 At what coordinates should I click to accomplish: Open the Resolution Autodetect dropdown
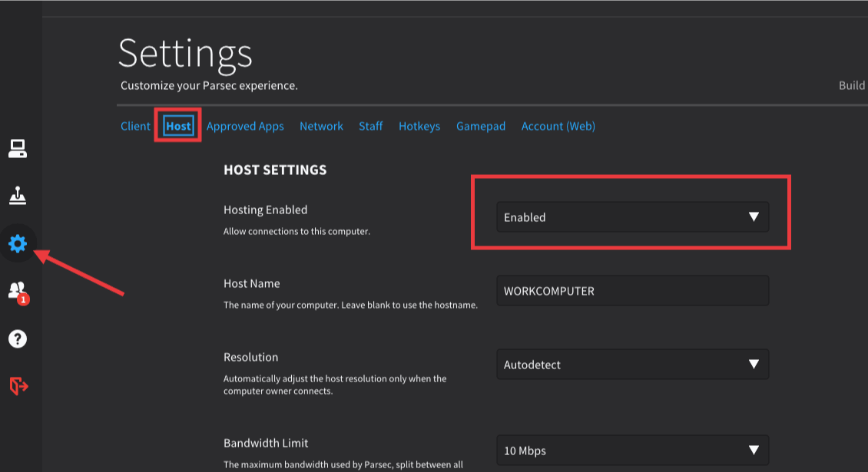(631, 365)
